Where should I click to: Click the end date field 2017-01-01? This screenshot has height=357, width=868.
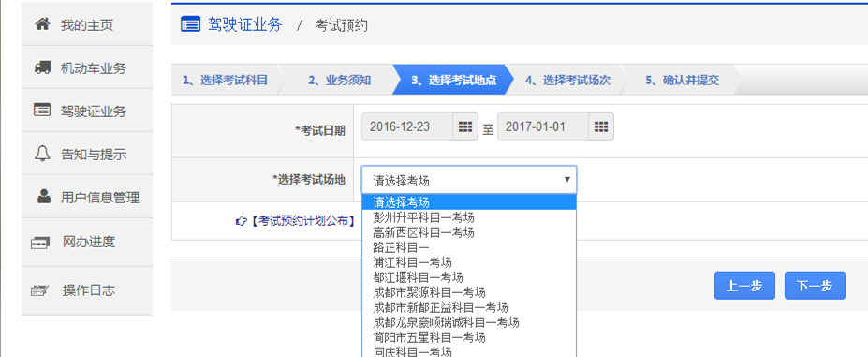(x=543, y=126)
